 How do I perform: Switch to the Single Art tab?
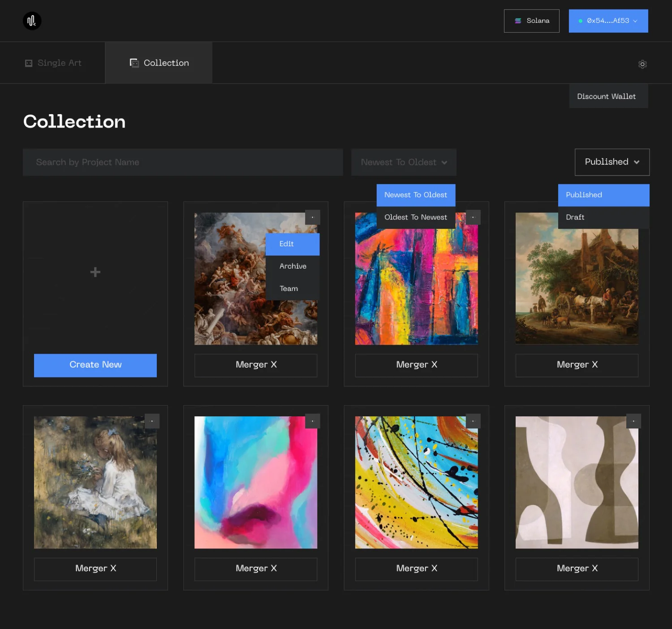click(x=53, y=63)
